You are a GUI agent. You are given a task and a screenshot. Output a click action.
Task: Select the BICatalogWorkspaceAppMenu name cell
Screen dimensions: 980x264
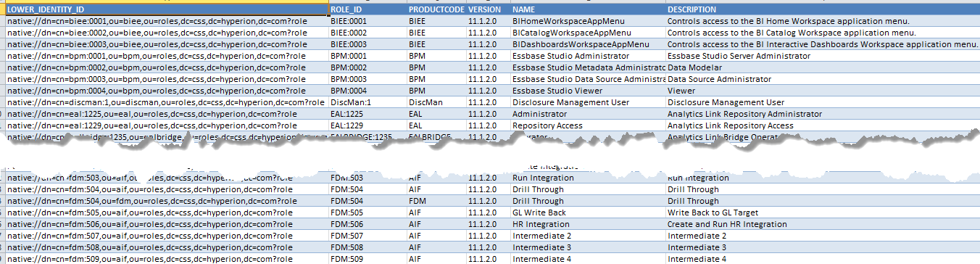point(588,33)
